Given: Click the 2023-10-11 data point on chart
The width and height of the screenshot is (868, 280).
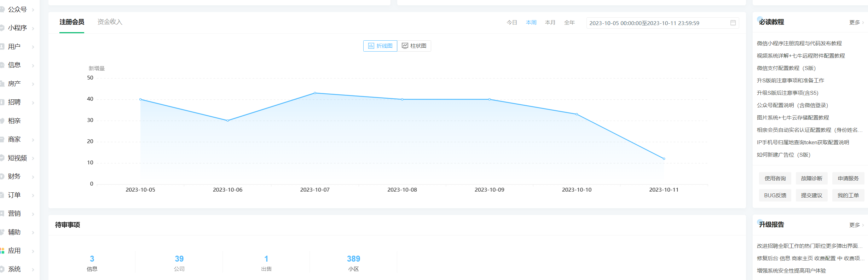Looking at the screenshot, I should click(x=664, y=159).
